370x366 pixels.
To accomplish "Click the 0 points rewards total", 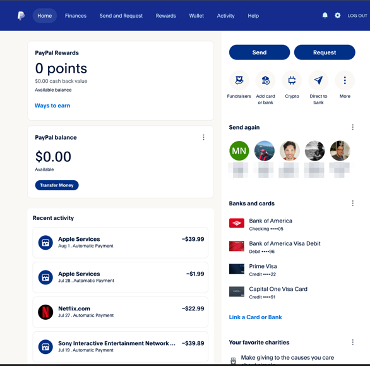I will [61, 68].
